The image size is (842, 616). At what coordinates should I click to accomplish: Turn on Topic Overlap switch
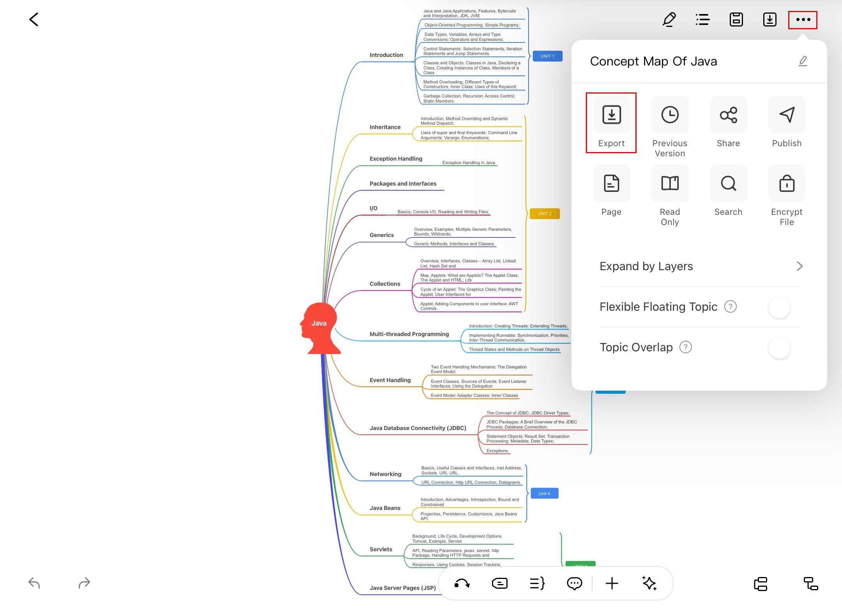tap(779, 348)
